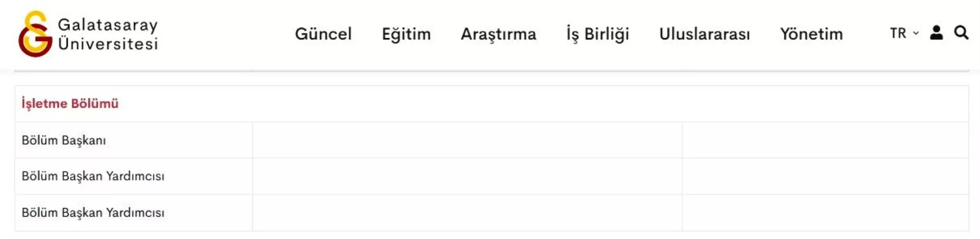This screenshot has height=239, width=980.
Task: Click the Galatasaray University GS logo emblem
Action: [35, 34]
